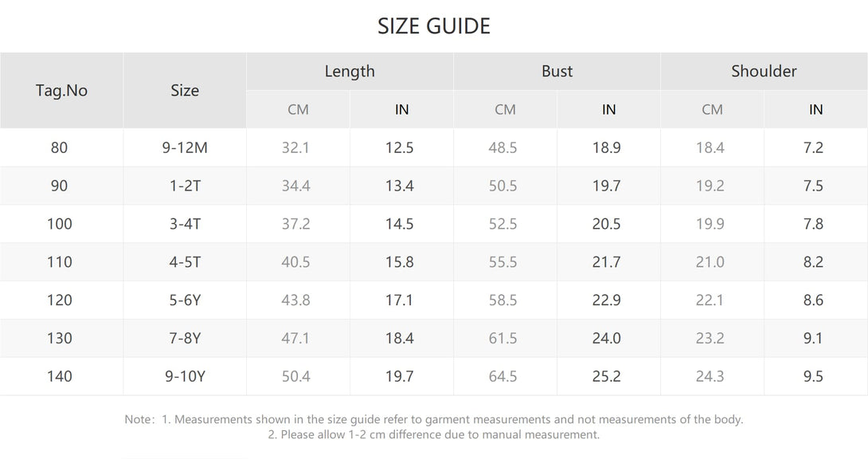868x459 pixels.
Task: Click the SIZE GUIDE title
Action: coord(434,26)
